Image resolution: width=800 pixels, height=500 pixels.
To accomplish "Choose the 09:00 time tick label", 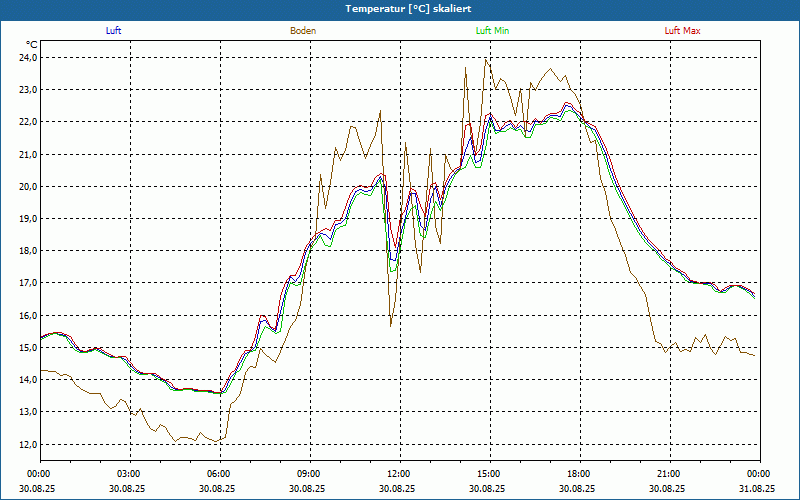I will click(309, 474).
